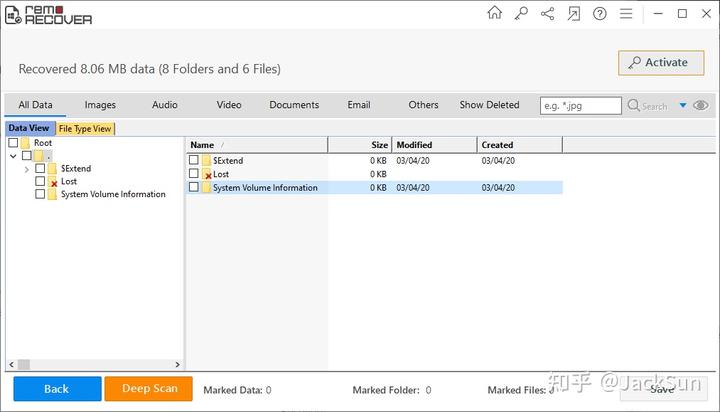Open the Others tab
This screenshot has width=720, height=412.
[423, 105]
